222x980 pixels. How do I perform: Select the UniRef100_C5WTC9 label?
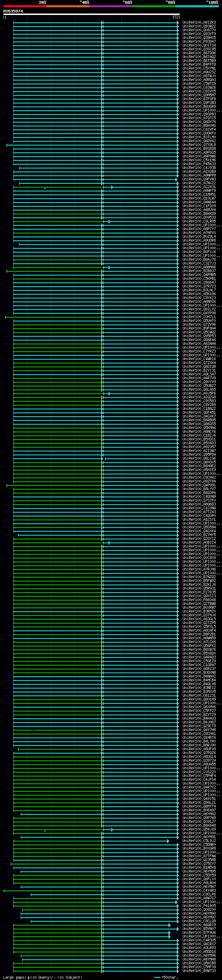tap(199, 83)
